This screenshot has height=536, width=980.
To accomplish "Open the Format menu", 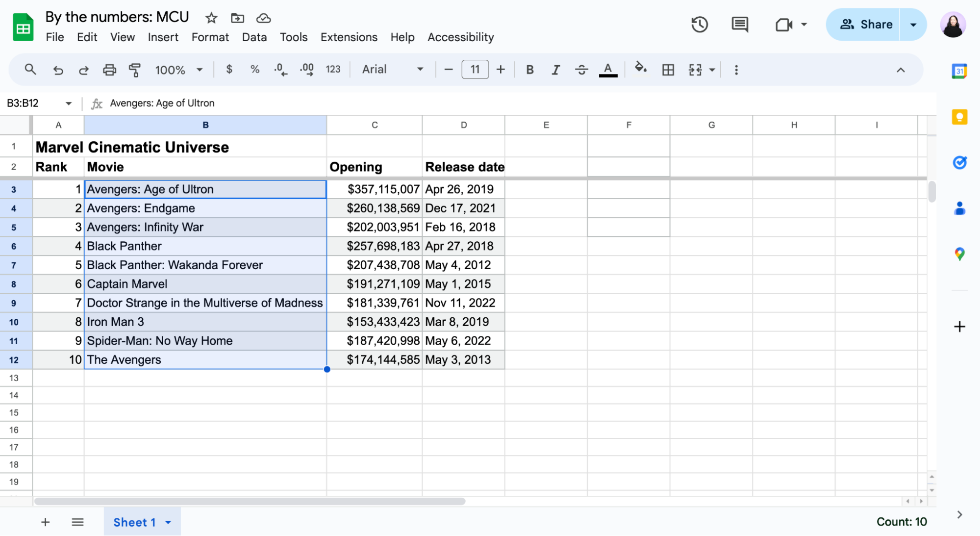I will point(210,37).
